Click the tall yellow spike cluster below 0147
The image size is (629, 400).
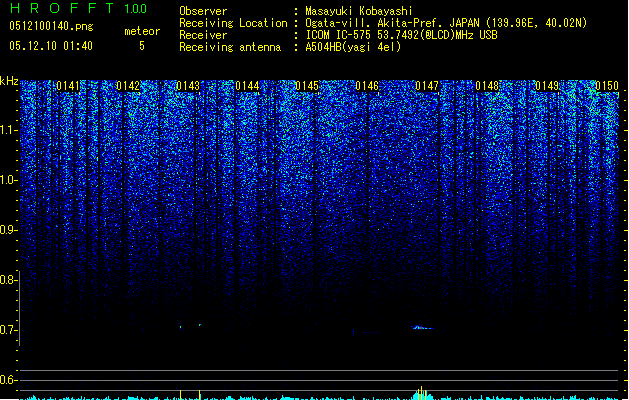pos(421,393)
